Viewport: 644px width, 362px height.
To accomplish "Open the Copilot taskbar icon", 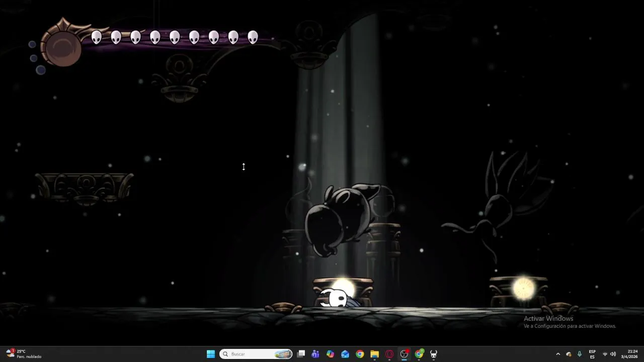I will (x=330, y=354).
